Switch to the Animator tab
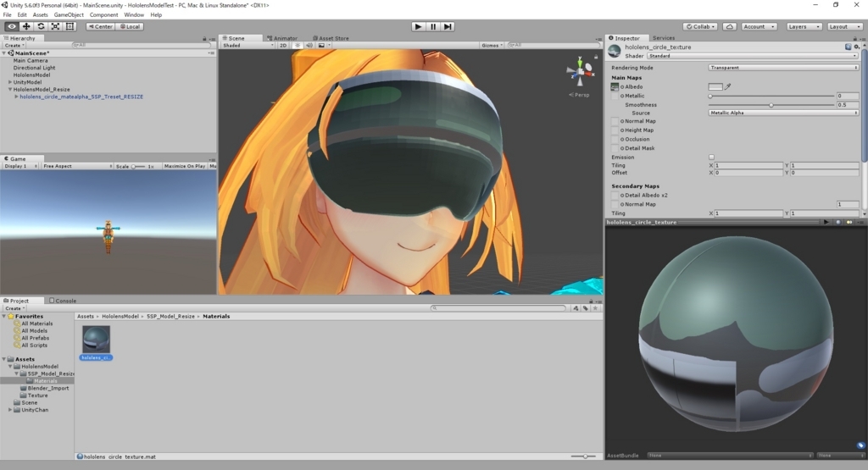 tap(282, 38)
